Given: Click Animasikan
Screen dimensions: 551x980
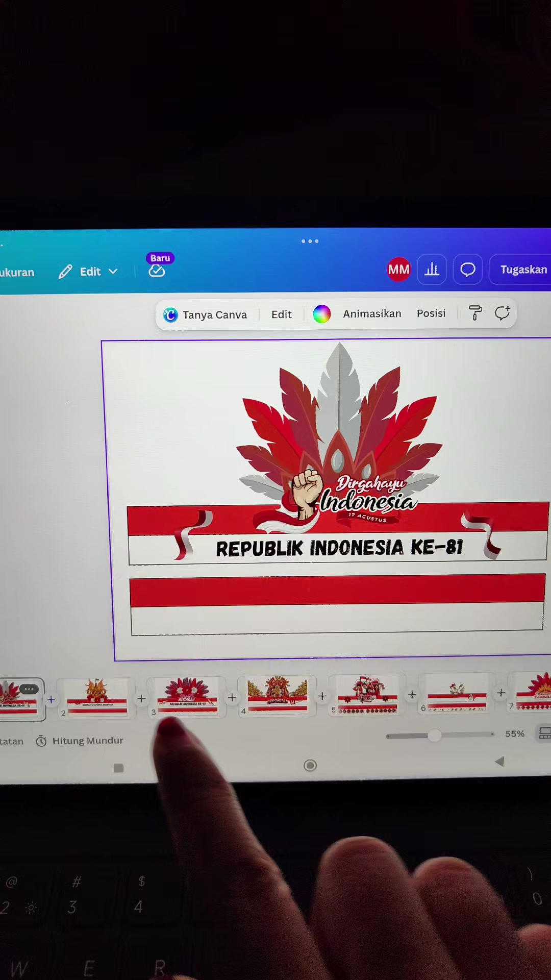Looking at the screenshot, I should [372, 313].
